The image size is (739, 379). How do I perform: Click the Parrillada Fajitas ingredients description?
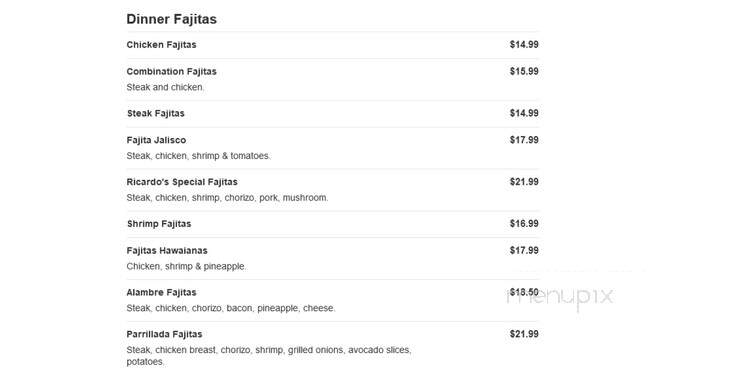click(269, 356)
